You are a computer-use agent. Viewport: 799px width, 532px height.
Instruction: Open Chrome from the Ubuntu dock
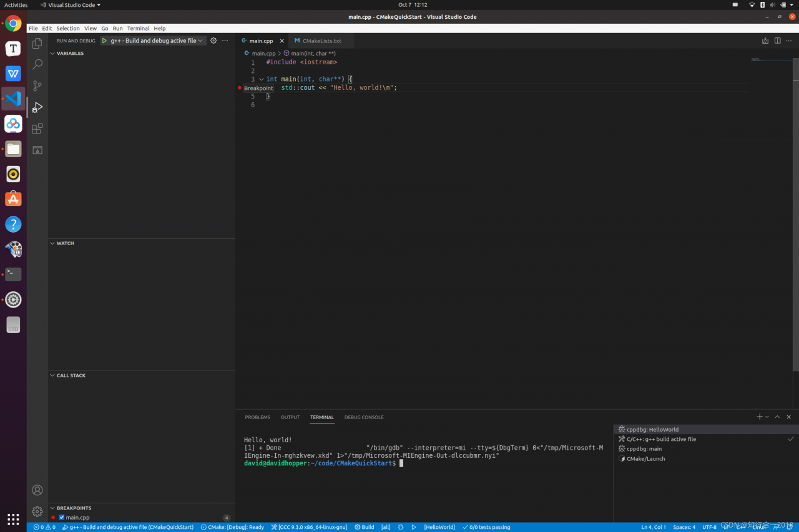click(x=13, y=24)
